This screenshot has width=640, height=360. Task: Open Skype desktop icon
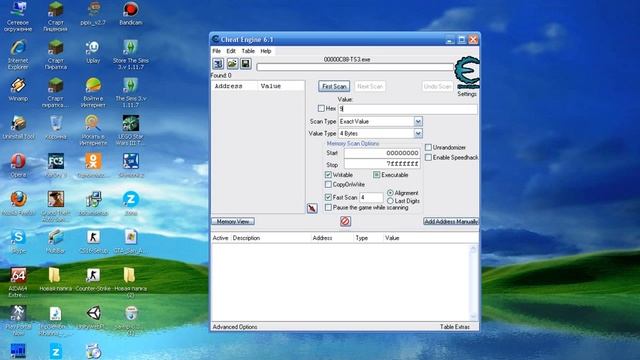[x=18, y=242]
